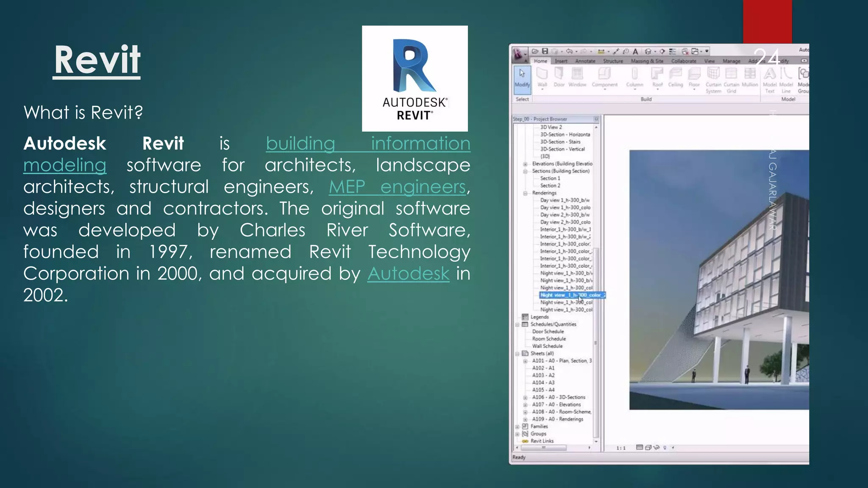Select the Curtain Grid tool
868x488 pixels.
tap(732, 80)
